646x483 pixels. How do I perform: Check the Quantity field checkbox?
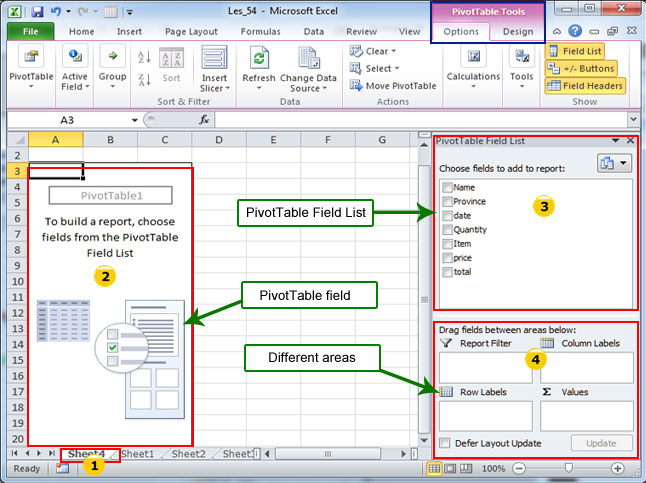click(447, 229)
